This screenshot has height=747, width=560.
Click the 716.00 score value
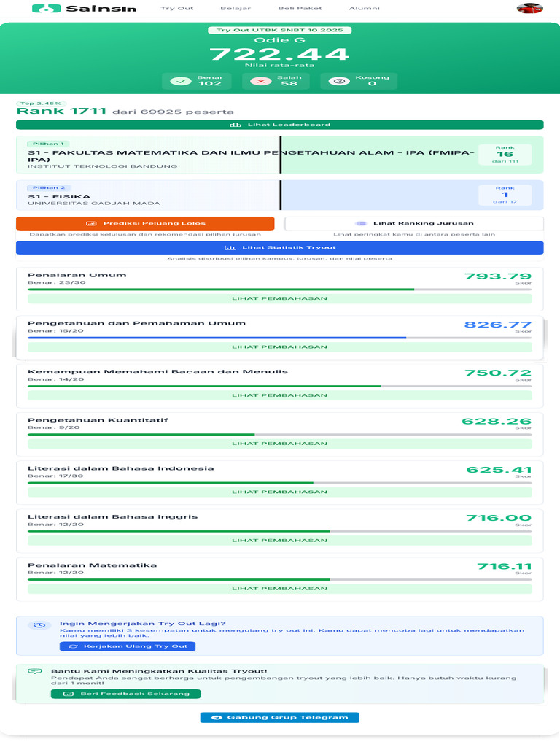(499, 519)
